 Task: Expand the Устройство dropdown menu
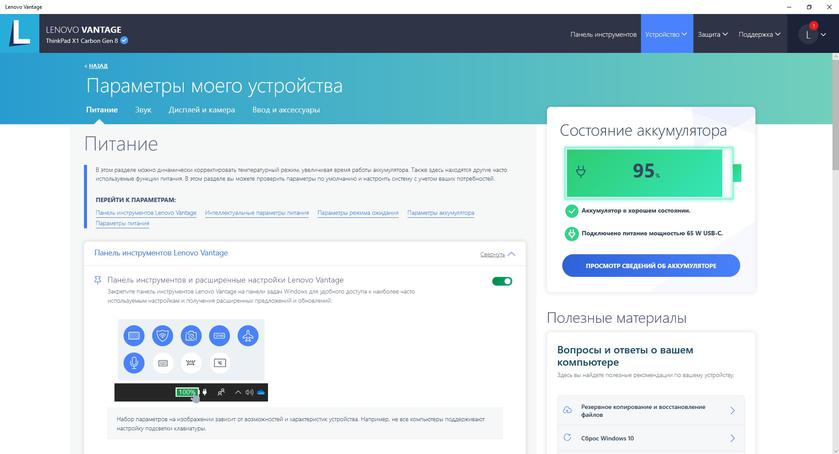(666, 34)
